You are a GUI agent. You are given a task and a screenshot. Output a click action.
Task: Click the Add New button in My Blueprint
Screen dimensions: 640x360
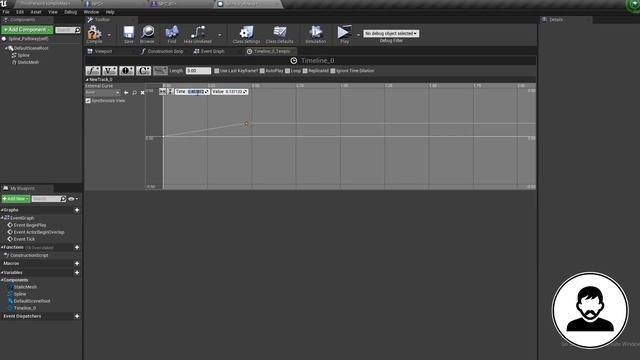click(x=16, y=199)
